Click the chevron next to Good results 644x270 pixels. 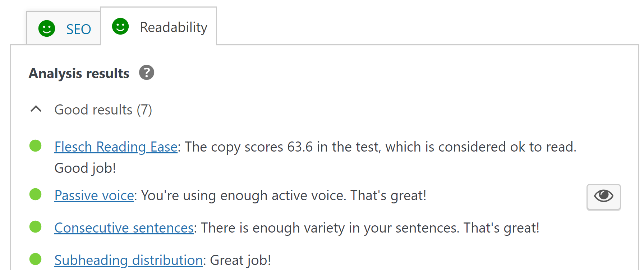tap(36, 109)
